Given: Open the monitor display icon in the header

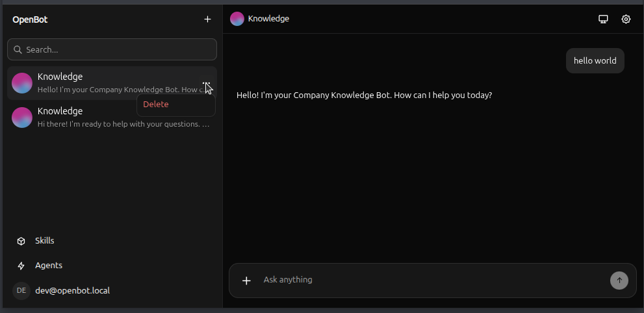Looking at the screenshot, I should coord(603,19).
